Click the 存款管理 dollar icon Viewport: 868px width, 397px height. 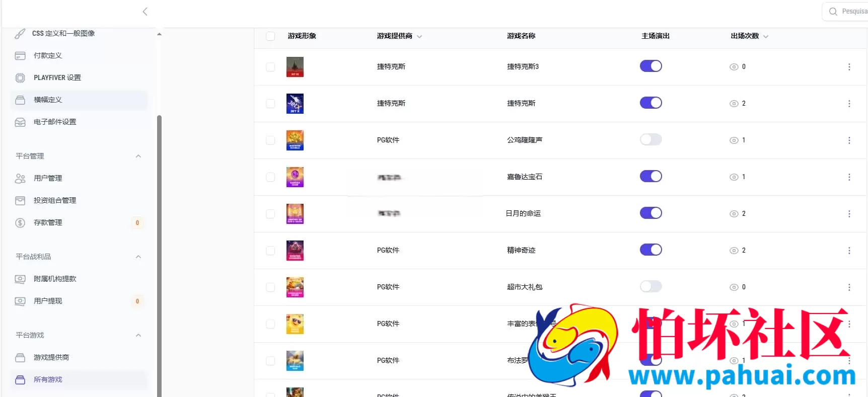pyautogui.click(x=20, y=223)
